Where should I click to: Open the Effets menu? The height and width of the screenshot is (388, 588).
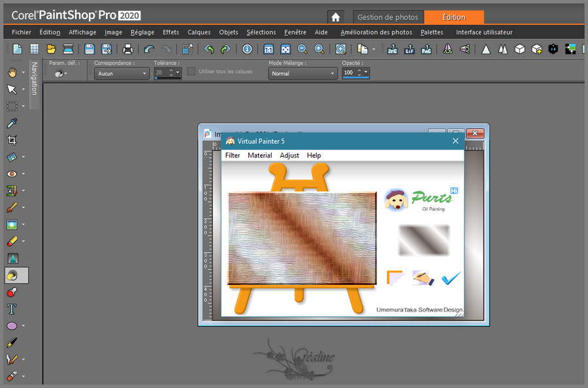(171, 32)
